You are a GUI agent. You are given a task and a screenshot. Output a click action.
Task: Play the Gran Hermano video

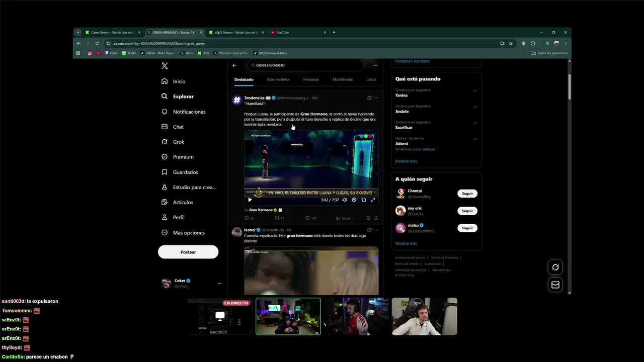click(x=250, y=200)
